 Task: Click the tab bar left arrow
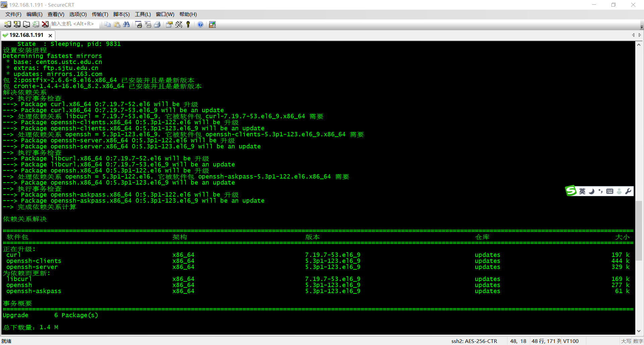point(633,35)
